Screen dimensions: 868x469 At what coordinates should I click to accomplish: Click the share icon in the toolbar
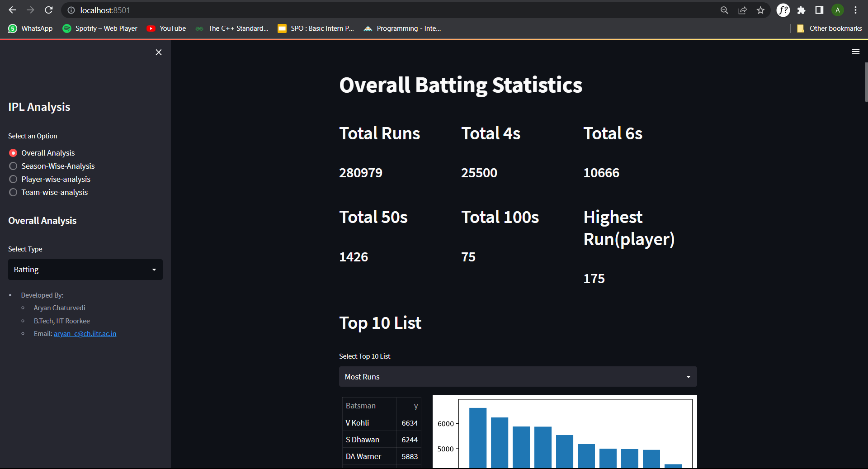742,10
